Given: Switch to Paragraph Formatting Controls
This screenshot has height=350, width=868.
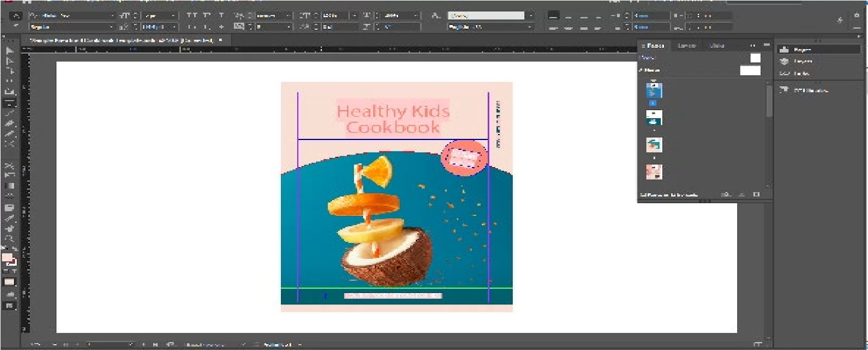Looking at the screenshot, I should tap(16, 26).
